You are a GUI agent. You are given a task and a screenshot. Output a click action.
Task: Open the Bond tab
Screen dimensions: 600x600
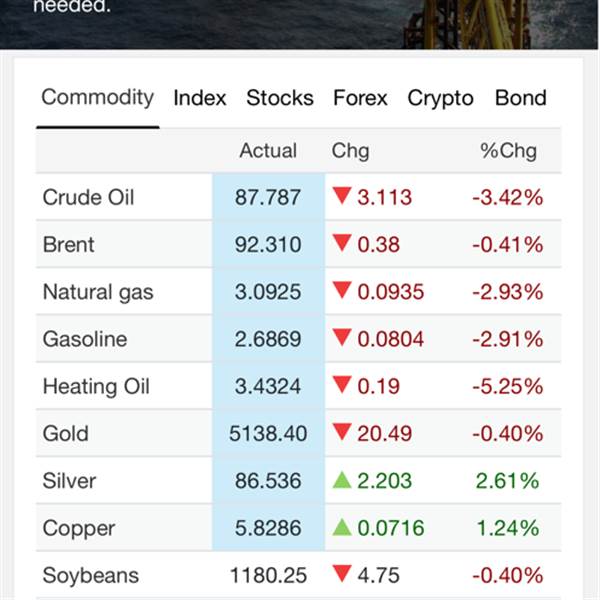coord(521,98)
